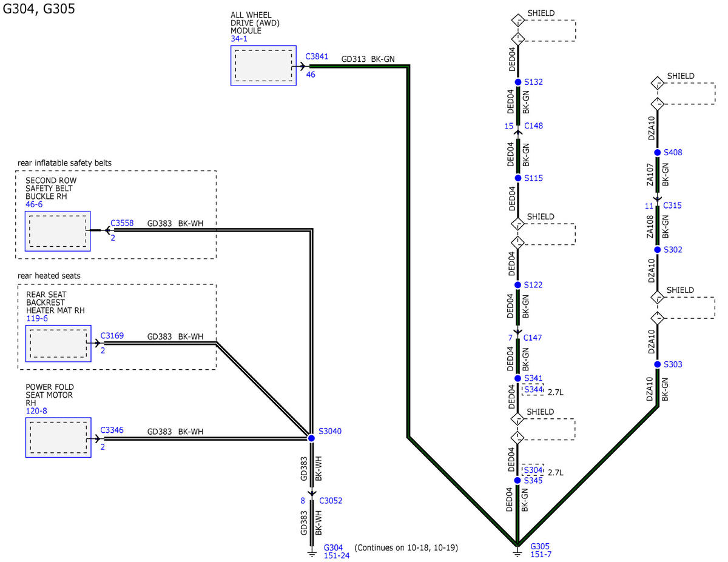Viewport: 728px width, 562px height.
Task: Click the S408 splice dot
Action: click(657, 153)
